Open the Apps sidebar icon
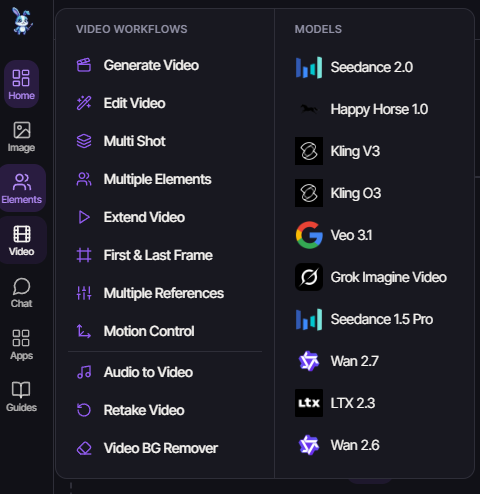This screenshot has width=480, height=494. tap(21, 338)
